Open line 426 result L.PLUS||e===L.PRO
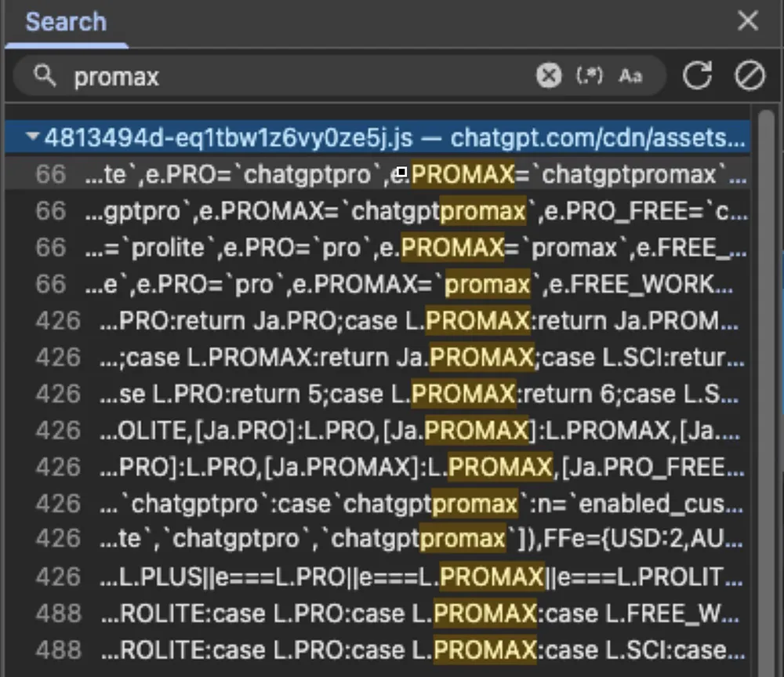 tap(378, 577)
